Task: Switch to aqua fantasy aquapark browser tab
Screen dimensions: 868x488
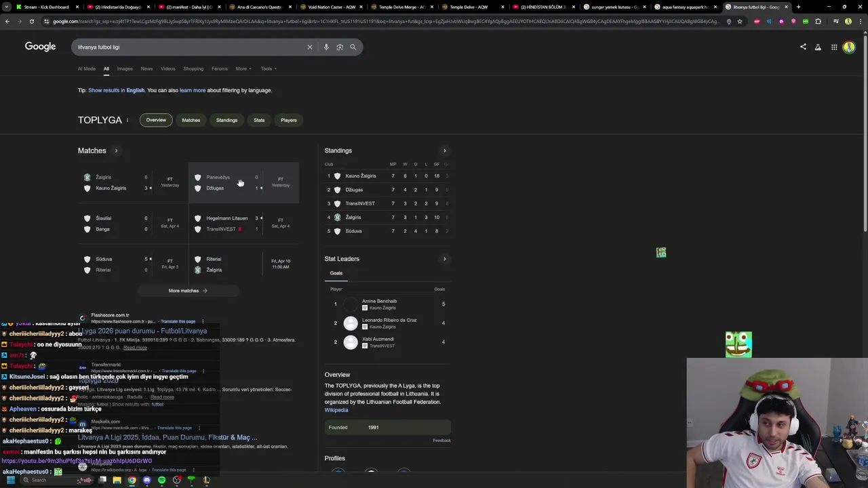Action: click(685, 7)
